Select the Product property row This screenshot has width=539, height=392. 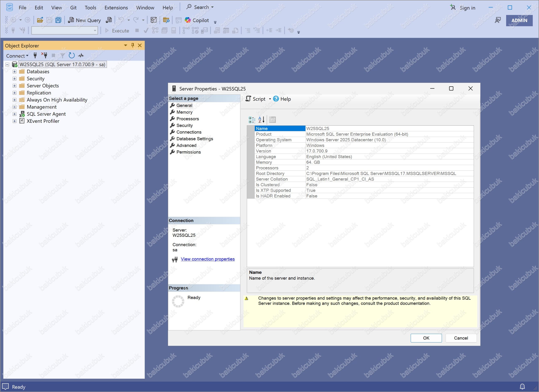click(x=364, y=134)
